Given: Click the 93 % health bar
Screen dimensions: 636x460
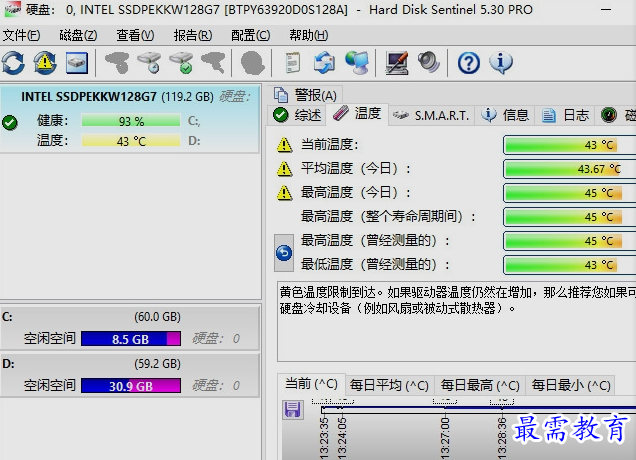Looking at the screenshot, I should [131, 121].
